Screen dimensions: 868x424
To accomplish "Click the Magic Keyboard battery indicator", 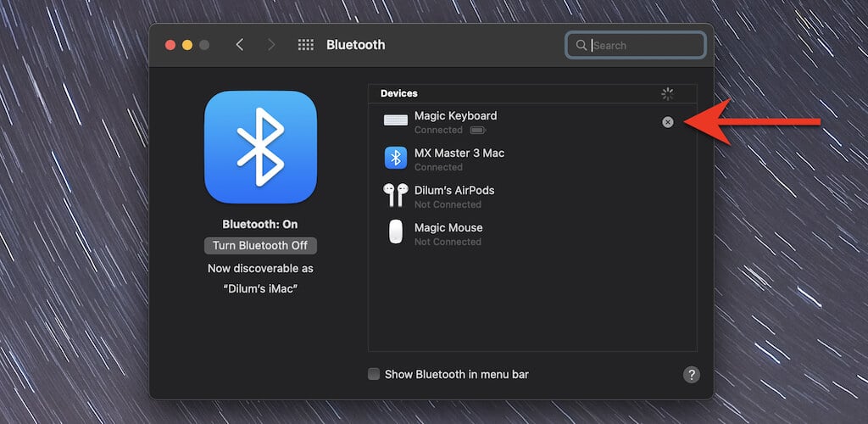I will pyautogui.click(x=477, y=131).
